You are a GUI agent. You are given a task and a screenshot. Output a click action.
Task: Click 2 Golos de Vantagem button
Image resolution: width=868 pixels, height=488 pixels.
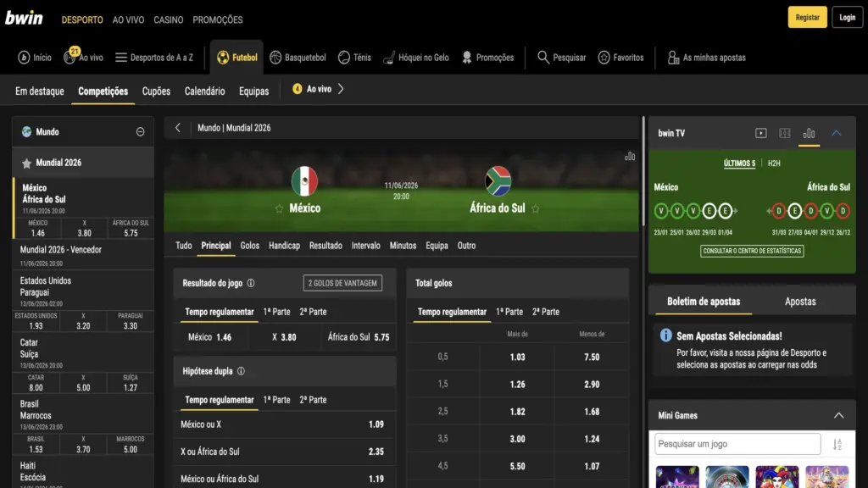click(342, 283)
